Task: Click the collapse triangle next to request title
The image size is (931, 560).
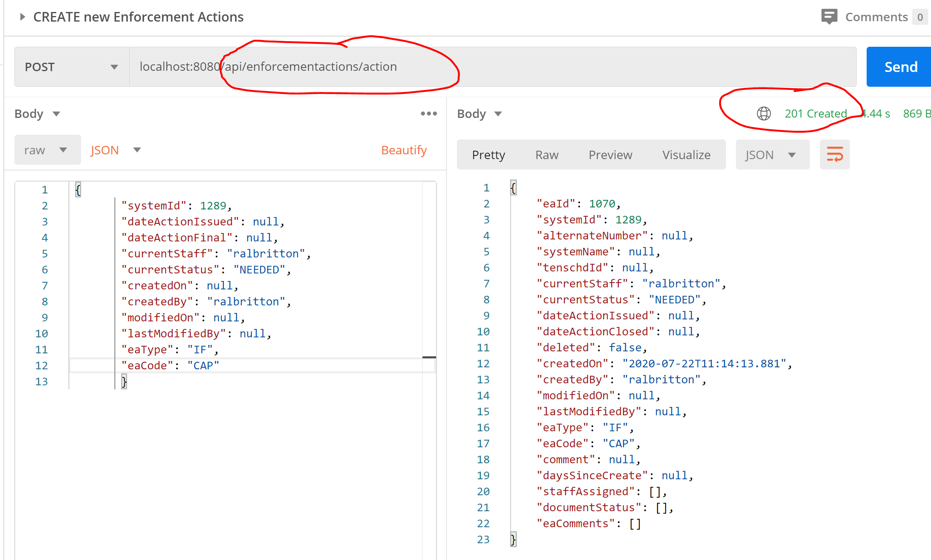Action: (23, 17)
